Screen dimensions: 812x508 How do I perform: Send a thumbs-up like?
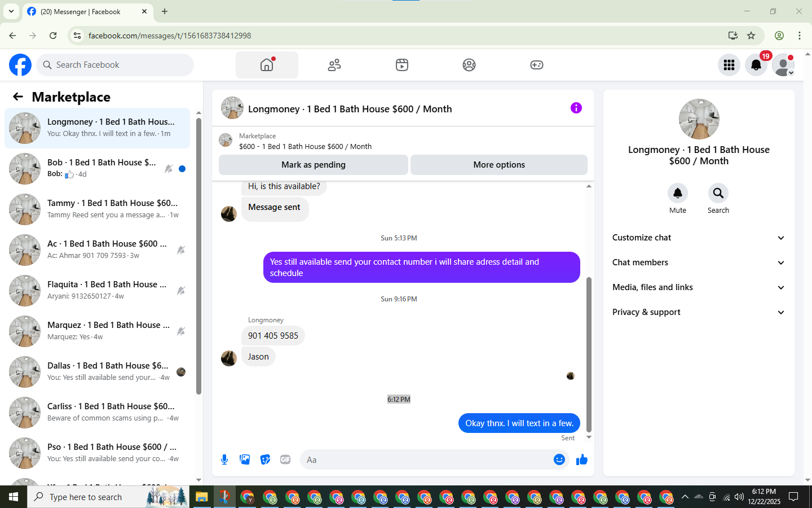pyautogui.click(x=582, y=459)
